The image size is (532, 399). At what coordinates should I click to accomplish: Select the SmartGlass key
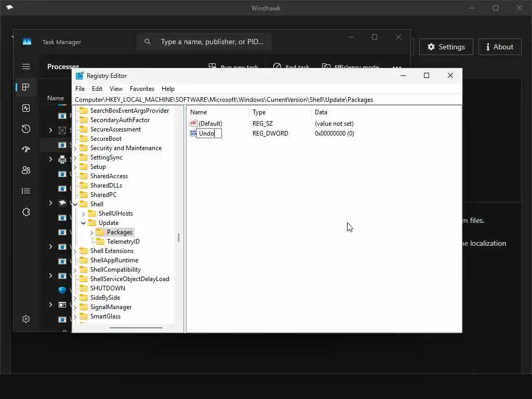pyautogui.click(x=105, y=316)
